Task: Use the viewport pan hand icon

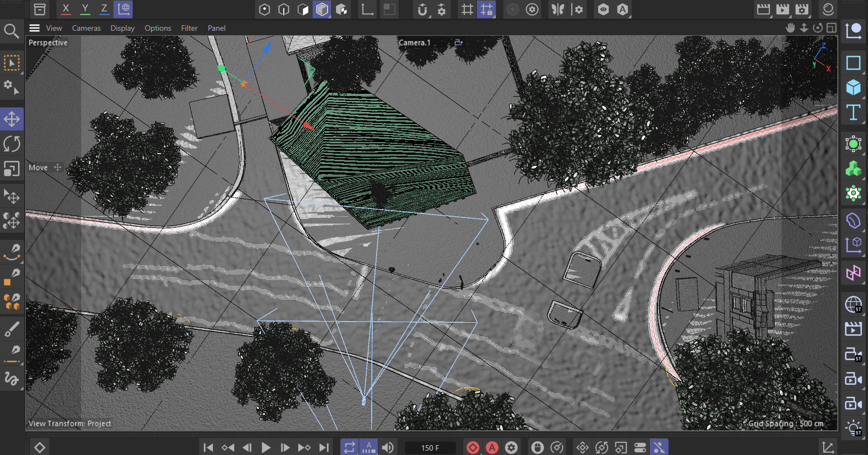Action: 790,27
